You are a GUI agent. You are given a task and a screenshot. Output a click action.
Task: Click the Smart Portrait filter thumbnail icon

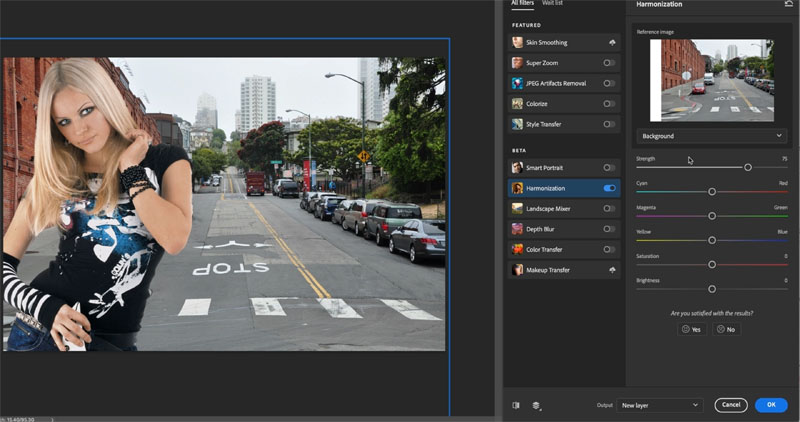click(517, 167)
